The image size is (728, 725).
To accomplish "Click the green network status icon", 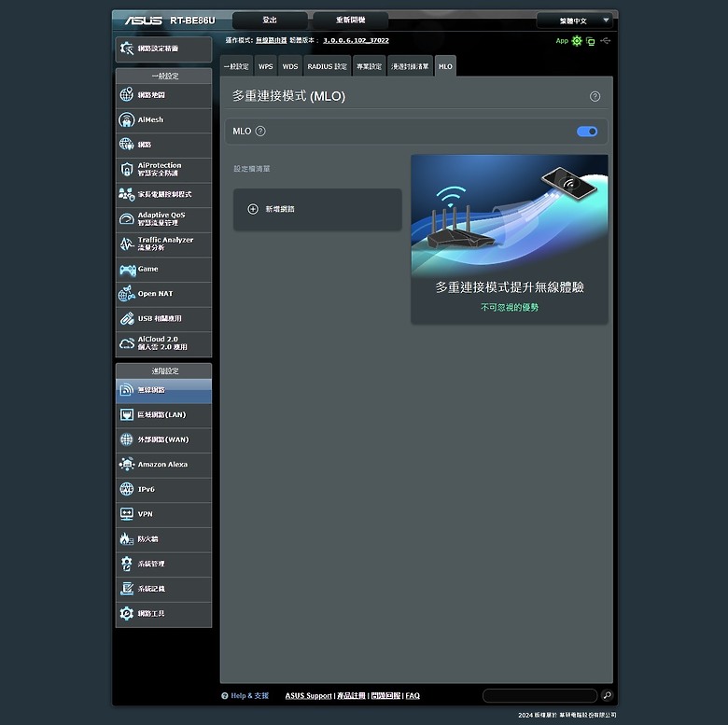I will point(591,41).
